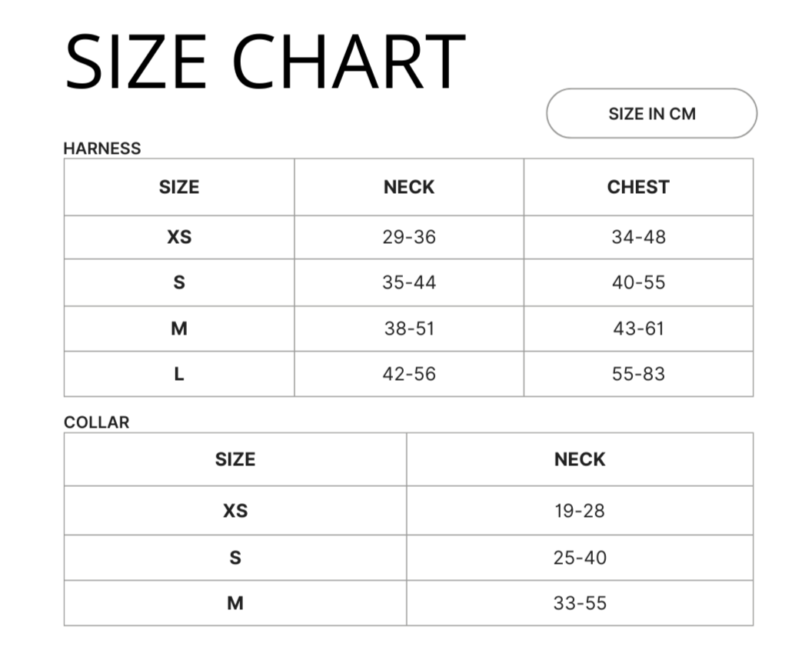Image resolution: width=812 pixels, height=650 pixels.
Task: Click harness XS neck value 29-36
Action: (x=409, y=237)
